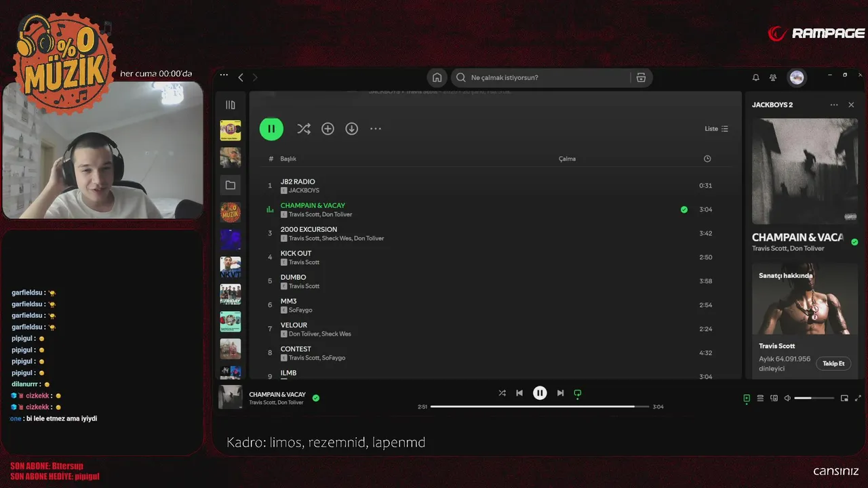The width and height of the screenshot is (868, 488).
Task: Expand Your Library sidebar
Action: [231, 105]
